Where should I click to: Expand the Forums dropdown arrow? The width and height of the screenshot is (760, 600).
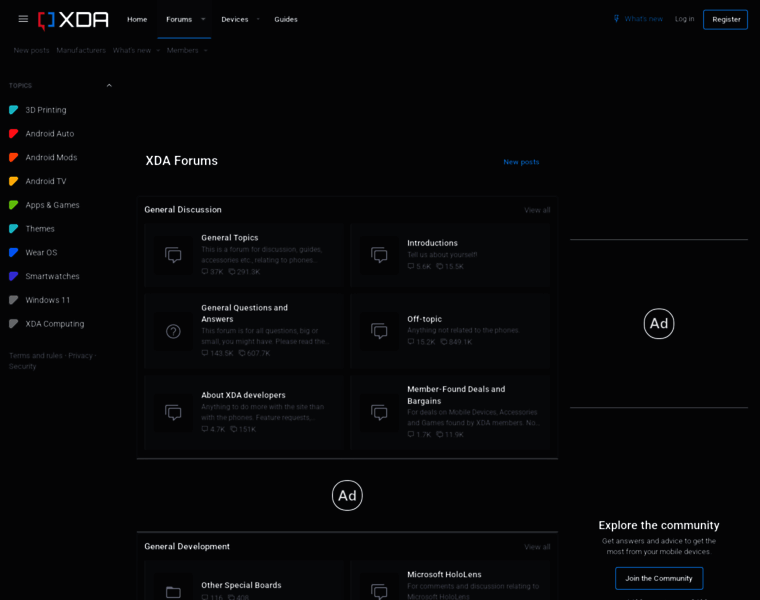pos(203,19)
